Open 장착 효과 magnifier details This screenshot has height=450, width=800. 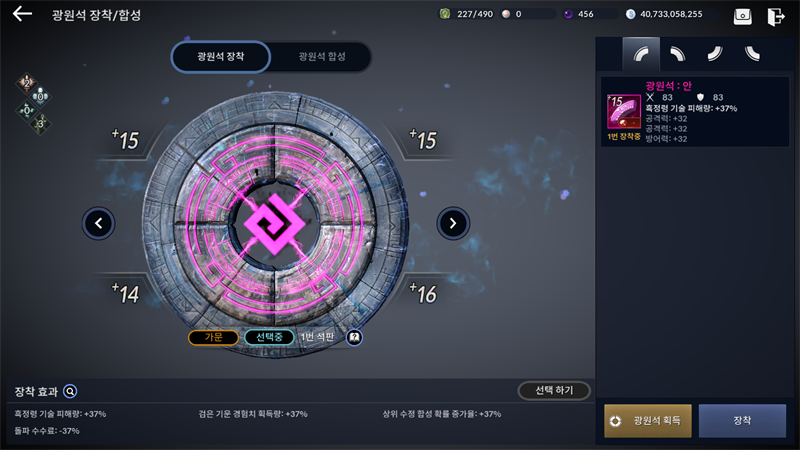[x=70, y=391]
